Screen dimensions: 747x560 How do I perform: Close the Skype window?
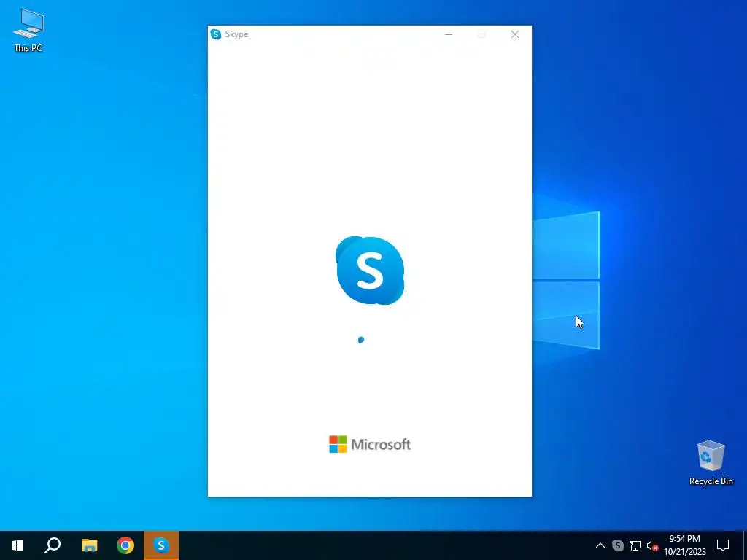pyautogui.click(x=515, y=34)
